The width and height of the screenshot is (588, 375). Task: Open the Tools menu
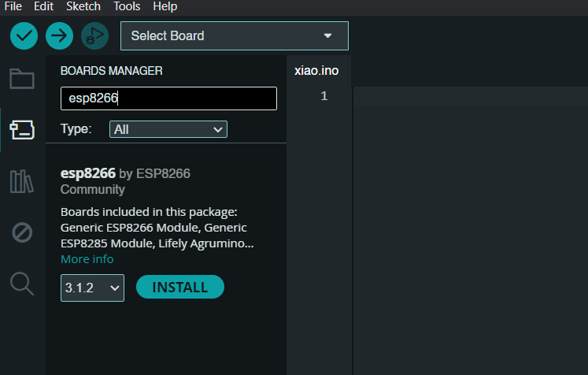tap(127, 6)
